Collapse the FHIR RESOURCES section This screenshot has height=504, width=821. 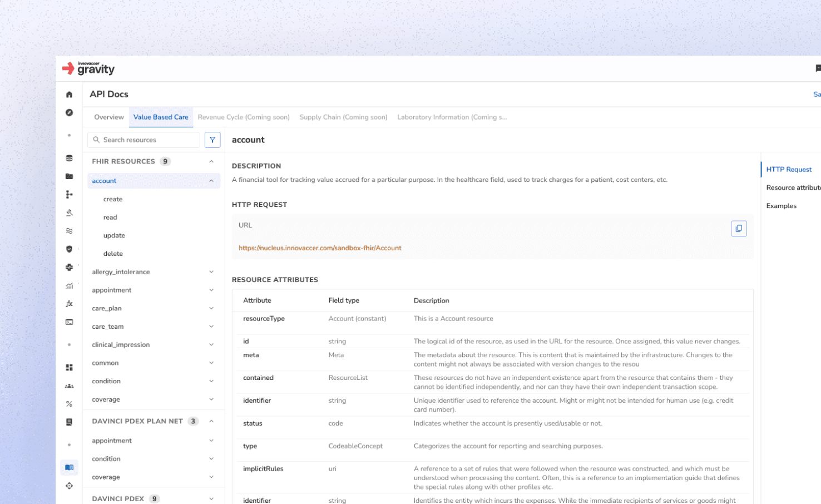point(211,161)
